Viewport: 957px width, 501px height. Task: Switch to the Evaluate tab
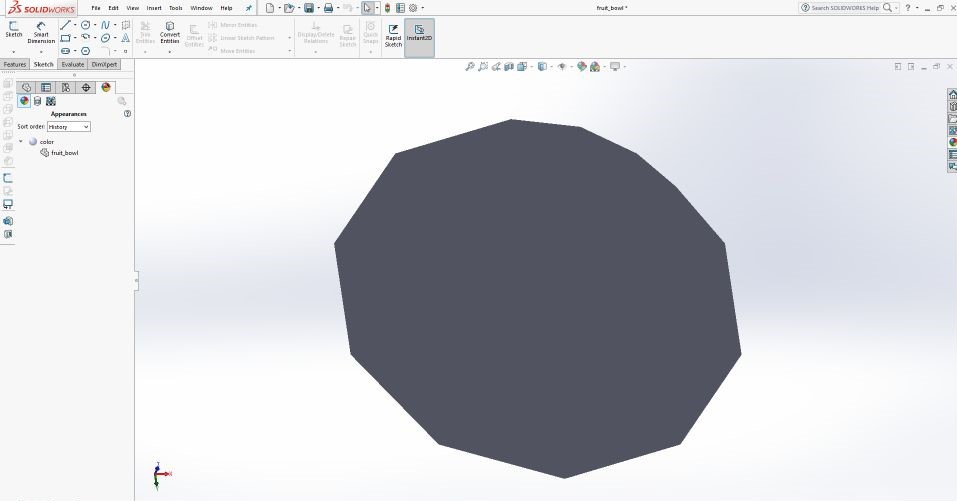coord(73,64)
